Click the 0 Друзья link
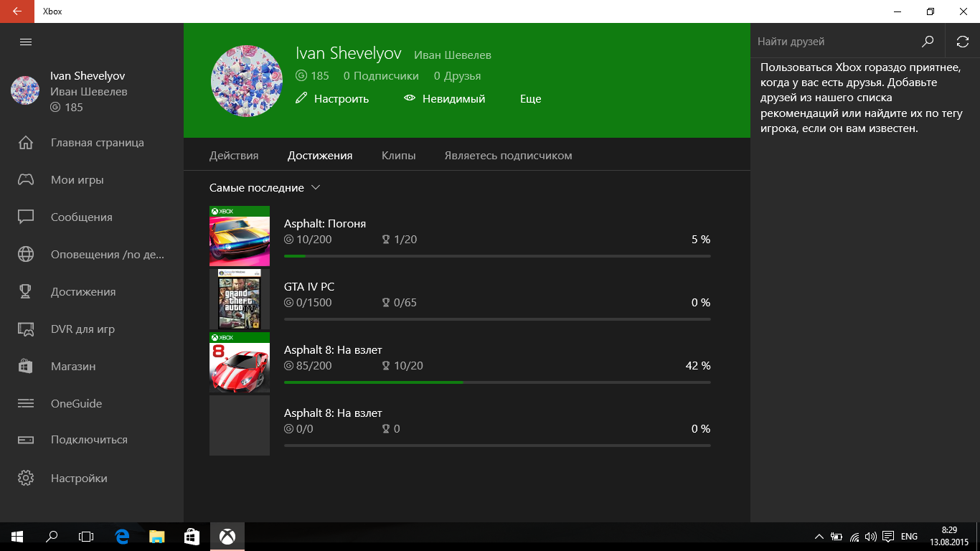 [457, 76]
